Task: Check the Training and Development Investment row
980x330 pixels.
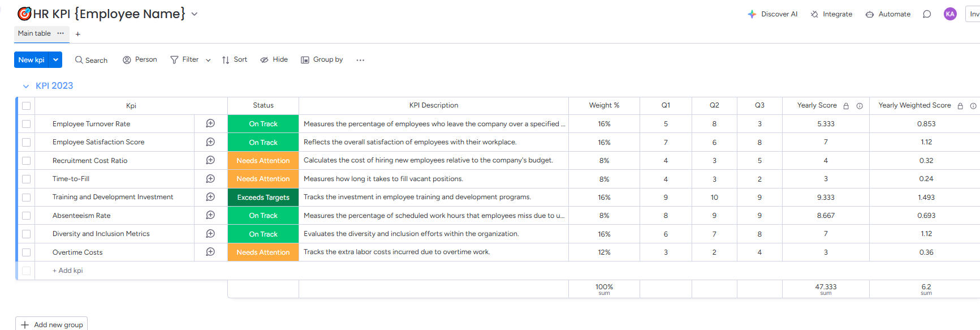Action: [26, 198]
